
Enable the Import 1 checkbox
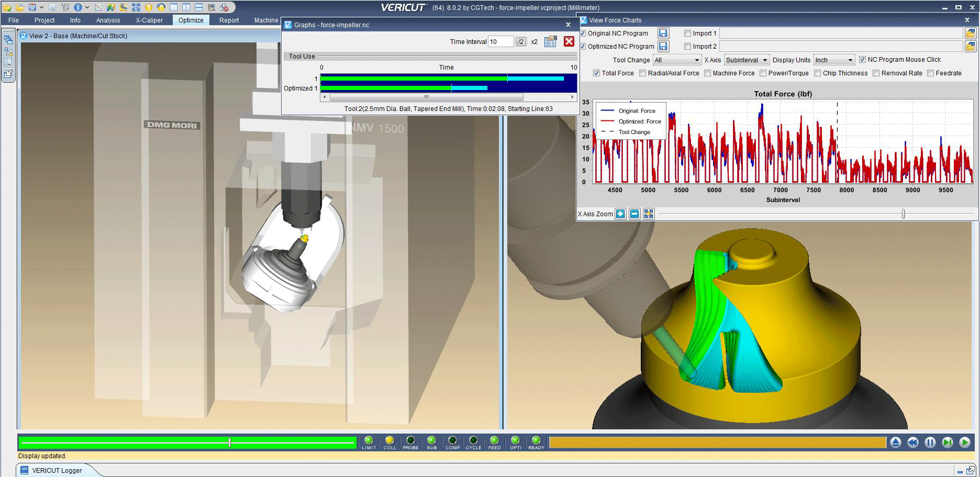[x=687, y=34]
